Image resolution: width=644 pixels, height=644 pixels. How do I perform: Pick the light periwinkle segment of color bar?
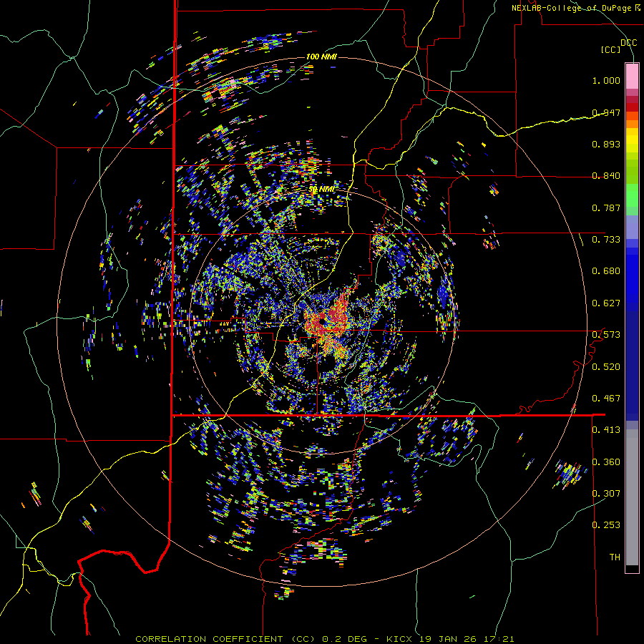coord(632,227)
